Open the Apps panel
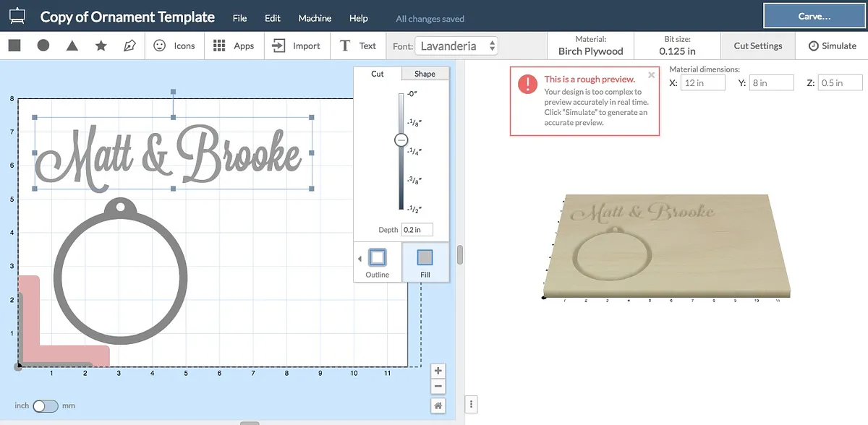868x425 pixels. click(x=234, y=46)
